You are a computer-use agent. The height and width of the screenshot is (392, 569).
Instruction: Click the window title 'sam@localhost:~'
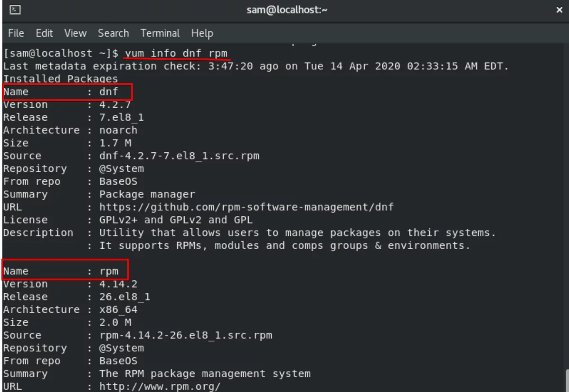click(287, 10)
